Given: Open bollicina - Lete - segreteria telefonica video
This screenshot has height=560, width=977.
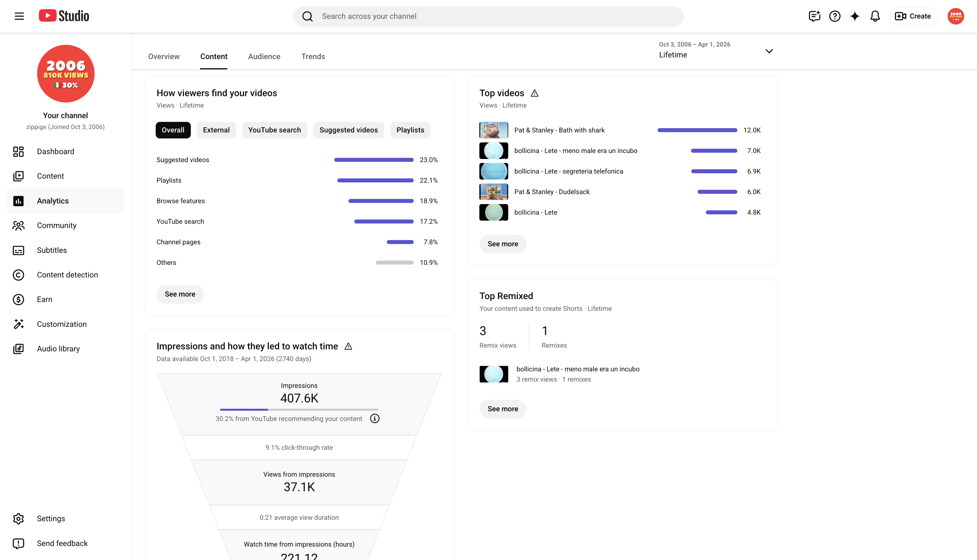Looking at the screenshot, I should point(568,171).
